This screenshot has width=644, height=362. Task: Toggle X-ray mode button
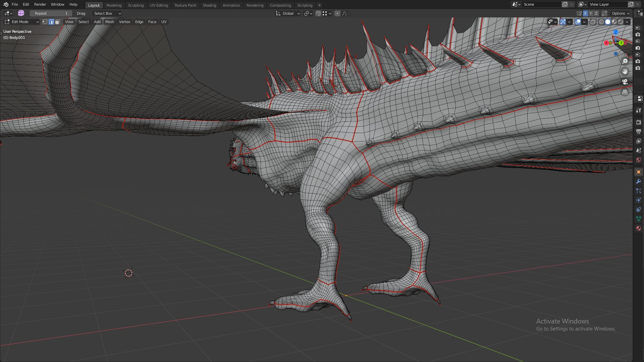tap(593, 22)
